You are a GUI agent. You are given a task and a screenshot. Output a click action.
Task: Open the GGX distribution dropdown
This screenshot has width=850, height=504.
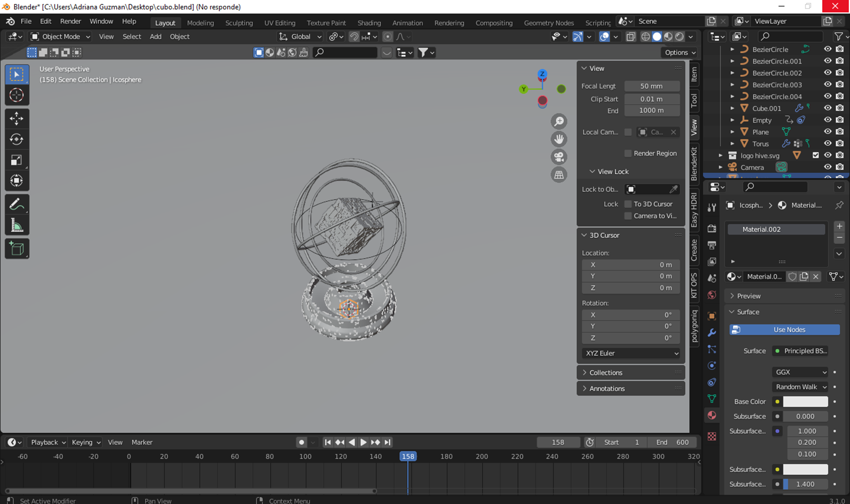(800, 372)
